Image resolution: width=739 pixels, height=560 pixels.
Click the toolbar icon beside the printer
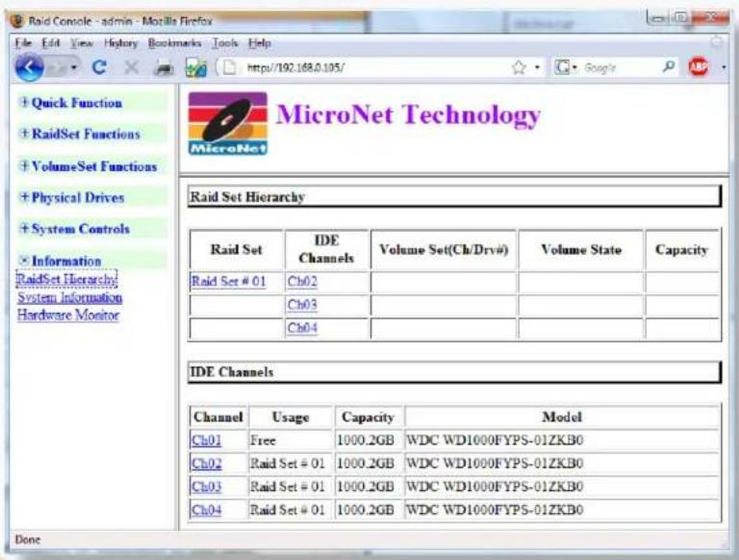tap(195, 67)
